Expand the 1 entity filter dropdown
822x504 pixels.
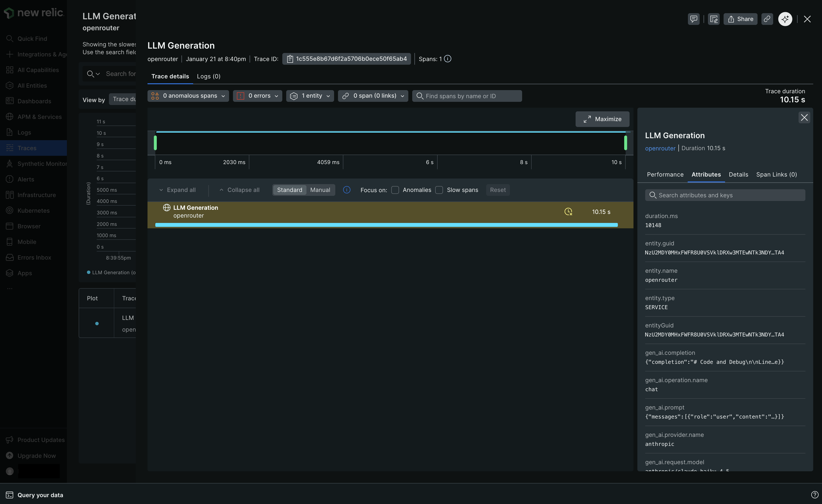coord(310,96)
